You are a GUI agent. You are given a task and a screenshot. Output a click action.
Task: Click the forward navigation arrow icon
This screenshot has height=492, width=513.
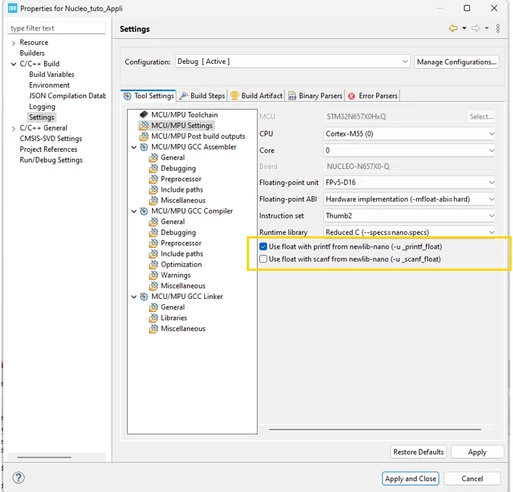pyautogui.click(x=476, y=28)
